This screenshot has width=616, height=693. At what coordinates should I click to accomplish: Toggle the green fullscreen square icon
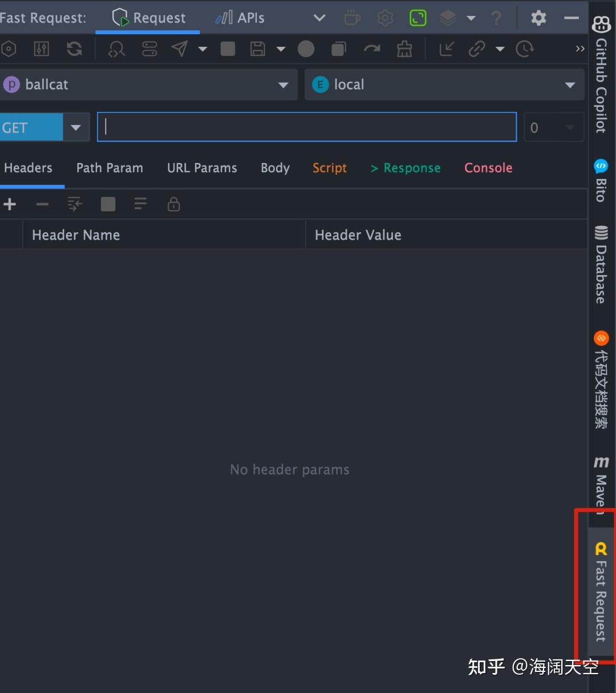418,18
